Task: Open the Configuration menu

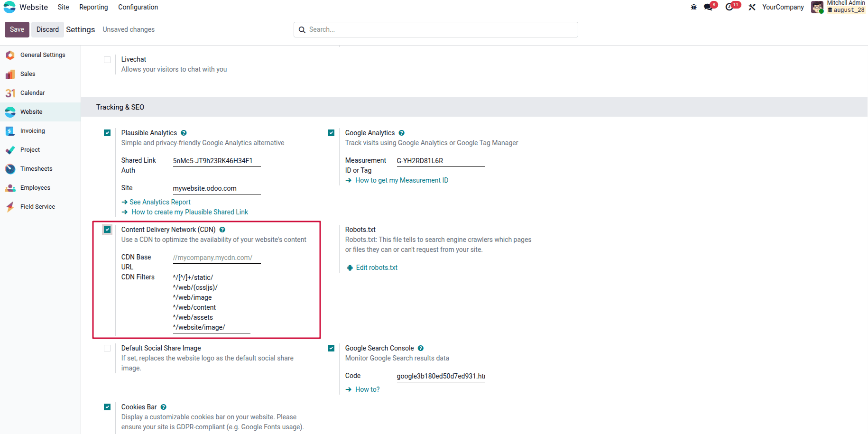Action: pos(138,7)
